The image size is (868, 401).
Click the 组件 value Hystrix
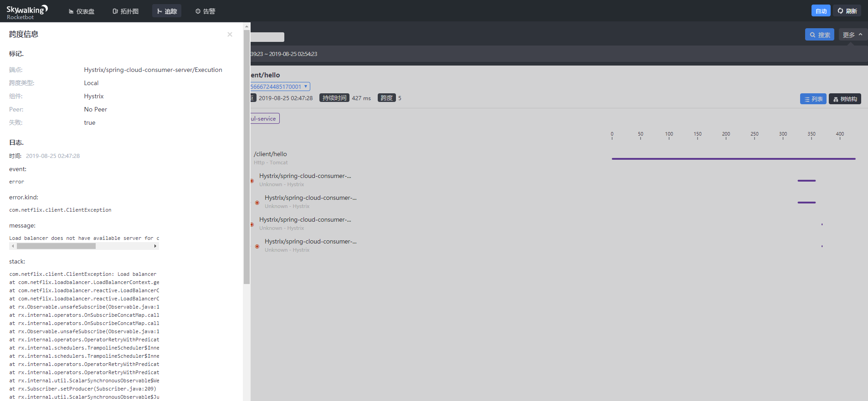tap(94, 96)
